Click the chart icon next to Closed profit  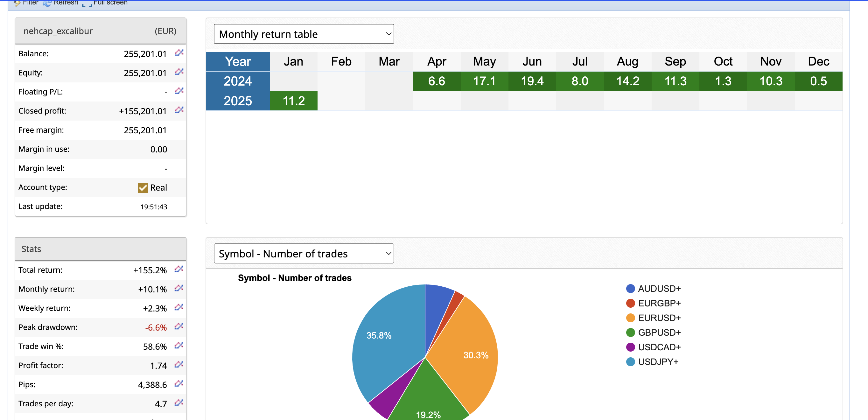coord(179,110)
